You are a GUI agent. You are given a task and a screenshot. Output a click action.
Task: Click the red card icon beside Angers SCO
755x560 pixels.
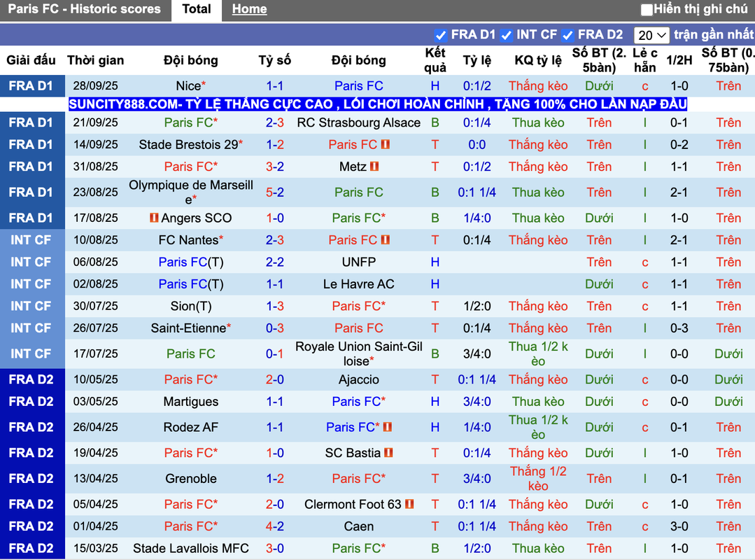pos(154,218)
